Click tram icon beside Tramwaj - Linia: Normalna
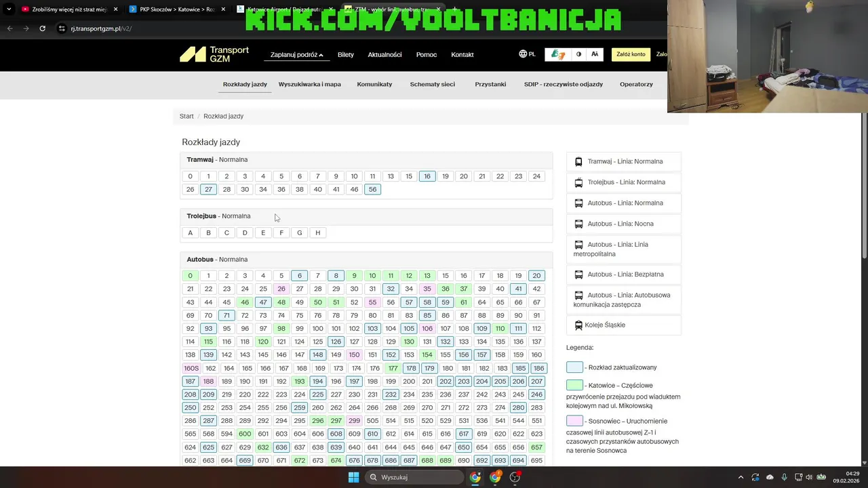Image resolution: width=868 pixels, height=488 pixels. tap(578, 162)
